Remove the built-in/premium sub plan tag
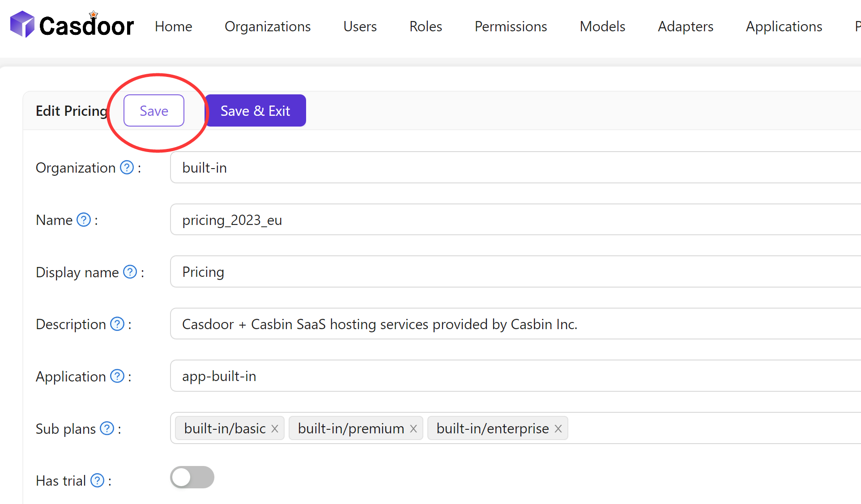The width and height of the screenshot is (861, 504). click(413, 428)
